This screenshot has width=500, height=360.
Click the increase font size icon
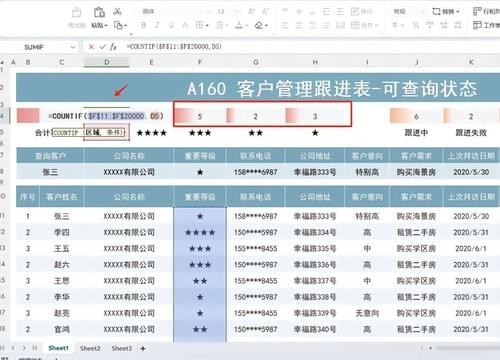[251, 12]
